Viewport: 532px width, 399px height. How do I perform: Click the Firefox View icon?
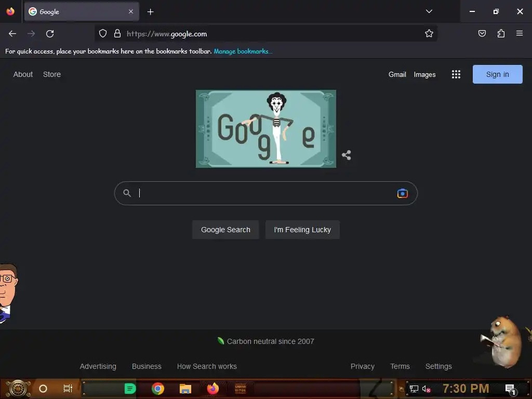click(x=10, y=11)
